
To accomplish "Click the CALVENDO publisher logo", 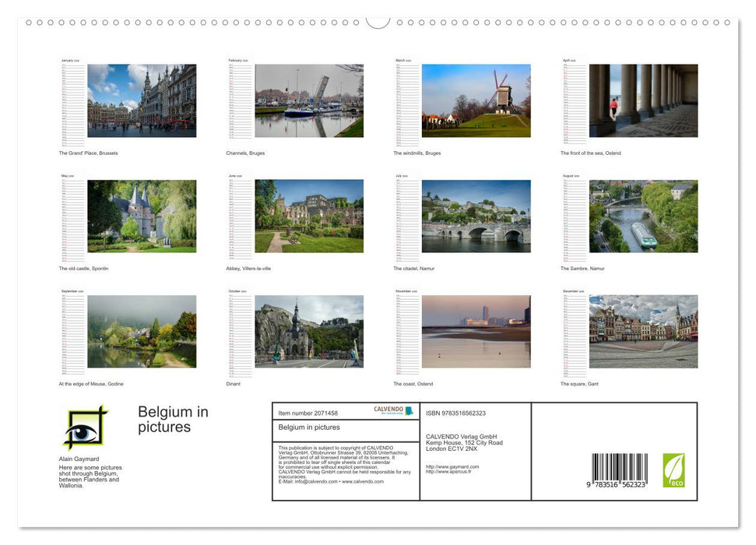I will 389,409.
